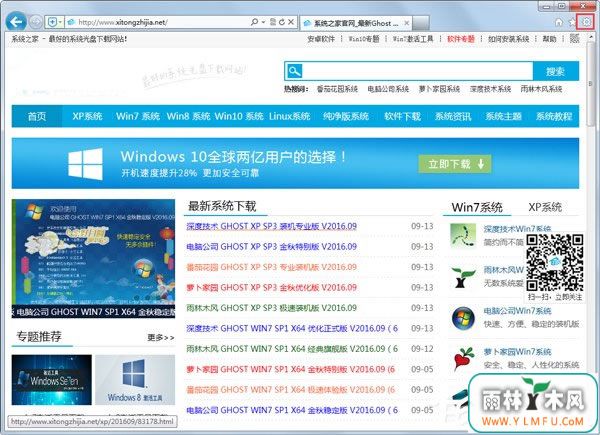Open the Windows 8 激活工具 thumbnail
Viewport: 600px width, 435px height.
135,380
